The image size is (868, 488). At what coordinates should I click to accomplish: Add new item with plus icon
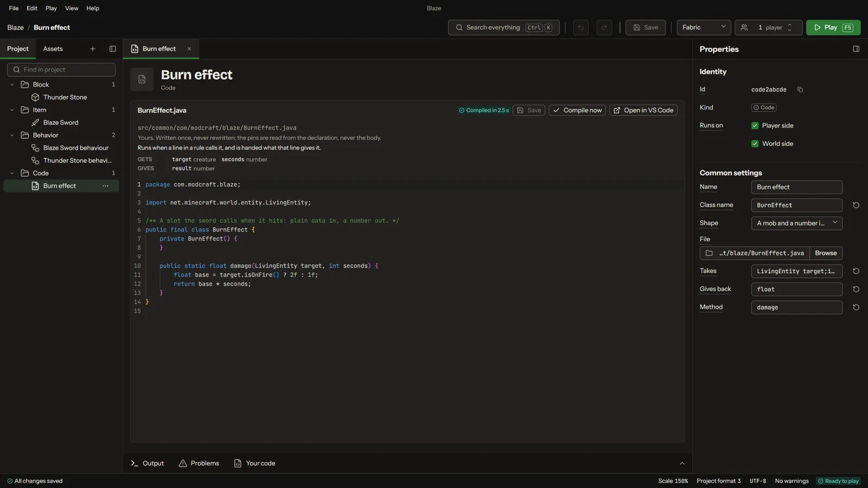(x=93, y=49)
